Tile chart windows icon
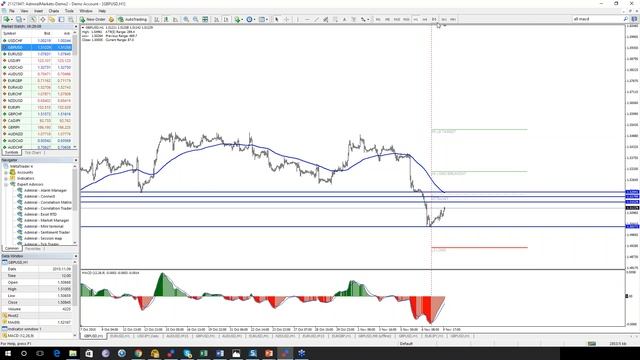640x360 pixels. coord(205,19)
